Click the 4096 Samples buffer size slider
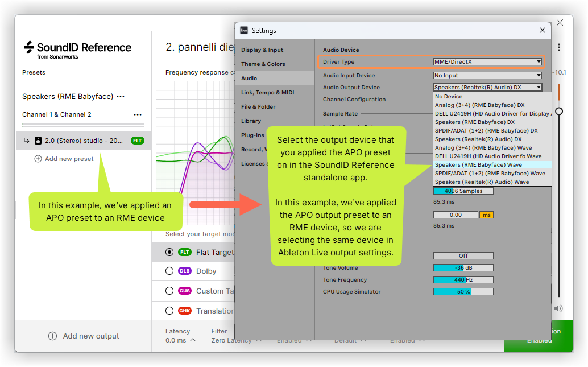This screenshot has height=367, width=588. click(x=463, y=191)
